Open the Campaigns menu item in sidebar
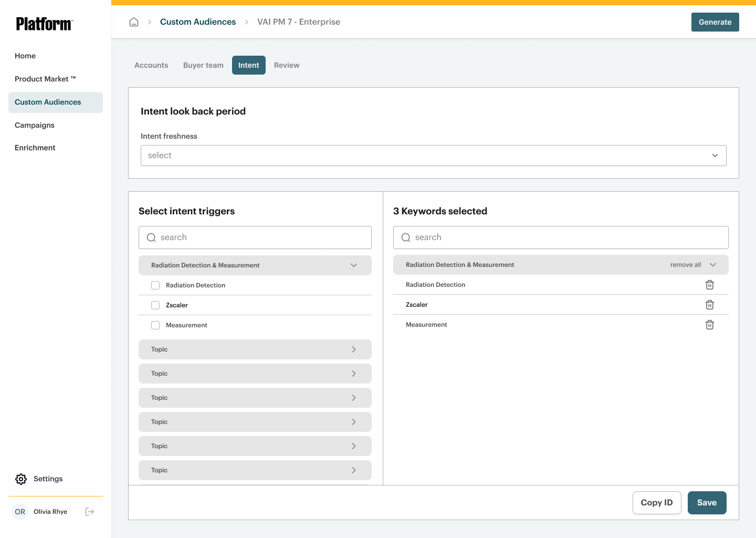756x538 pixels. pyautogui.click(x=35, y=125)
